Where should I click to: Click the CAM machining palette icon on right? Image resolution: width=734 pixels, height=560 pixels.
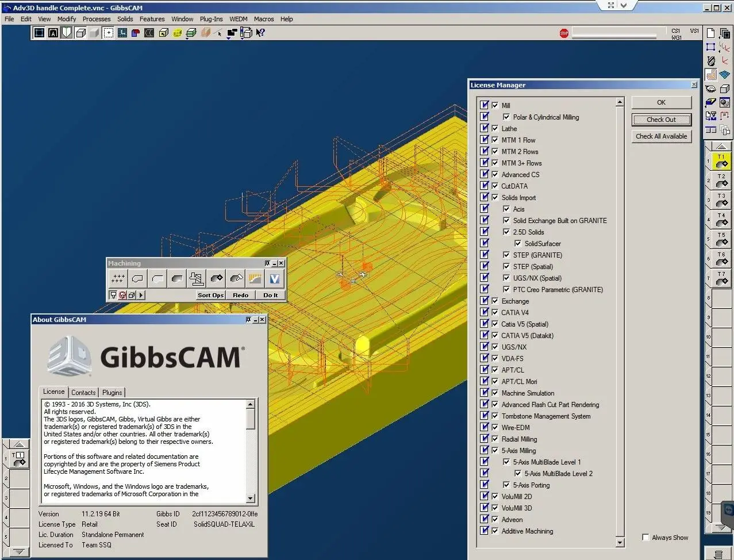[x=710, y=74]
